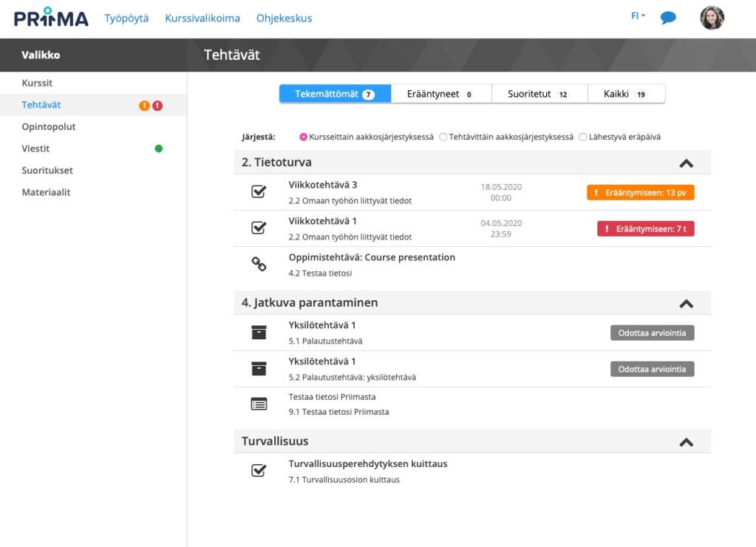Click the orange warning icon beside Tehtävät
This screenshot has height=547, width=756.
pos(145,106)
